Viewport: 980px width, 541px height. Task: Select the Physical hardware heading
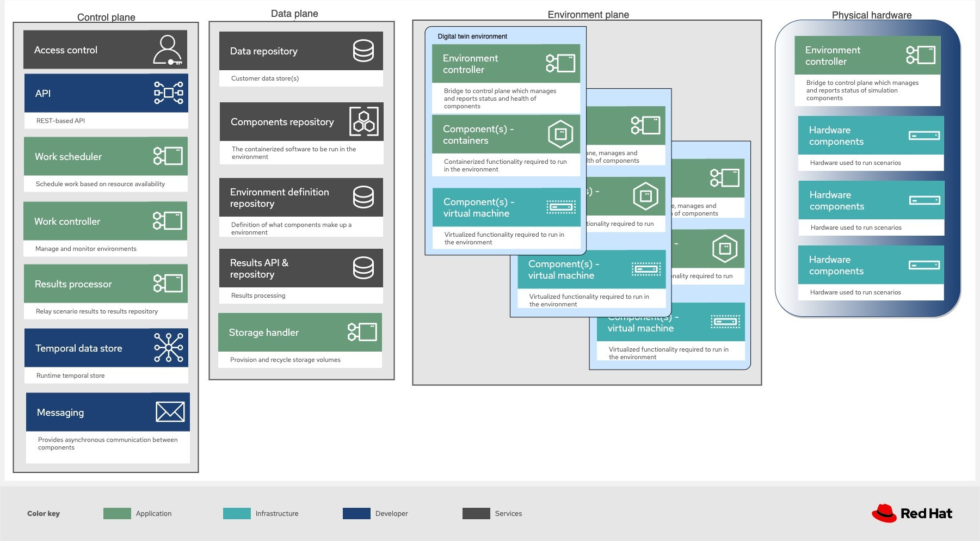pyautogui.click(x=872, y=15)
